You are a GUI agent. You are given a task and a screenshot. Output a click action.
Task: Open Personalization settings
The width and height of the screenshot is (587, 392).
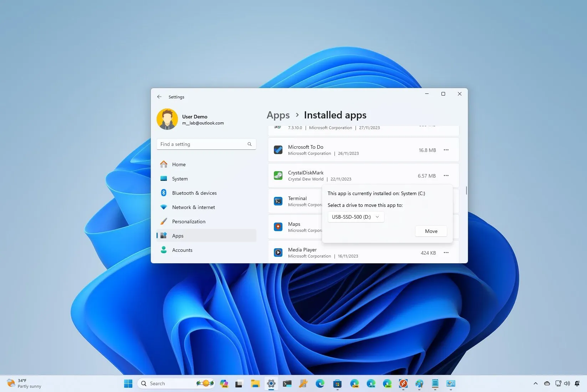(x=206, y=222)
